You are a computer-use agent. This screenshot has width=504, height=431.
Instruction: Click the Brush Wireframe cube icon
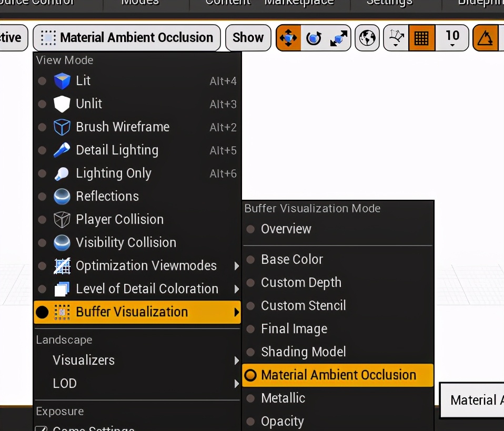click(x=62, y=127)
